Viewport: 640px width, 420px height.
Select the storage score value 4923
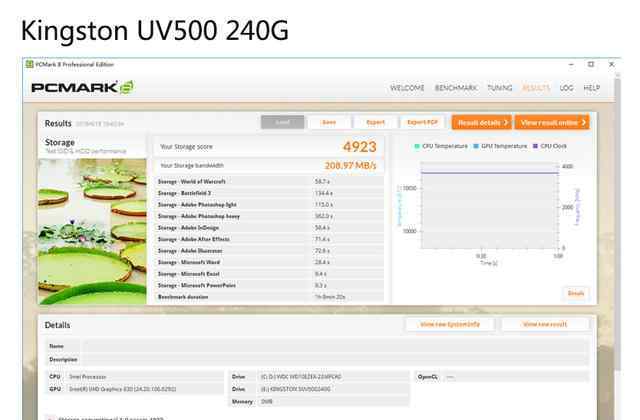click(360, 147)
